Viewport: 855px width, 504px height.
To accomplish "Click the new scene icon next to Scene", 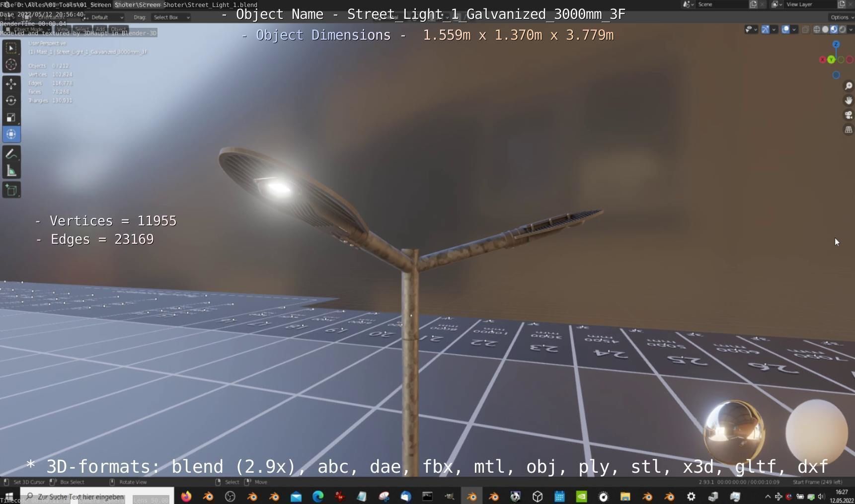I will 753,4.
